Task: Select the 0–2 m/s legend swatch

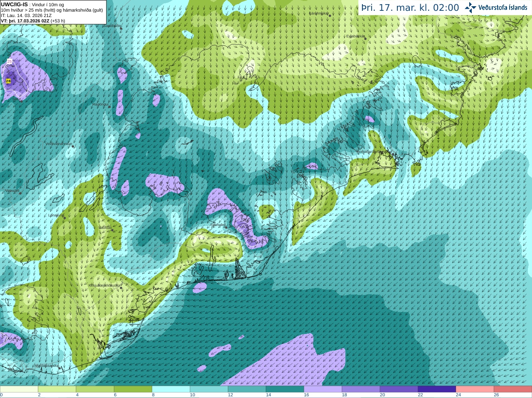Action: click(x=19, y=389)
